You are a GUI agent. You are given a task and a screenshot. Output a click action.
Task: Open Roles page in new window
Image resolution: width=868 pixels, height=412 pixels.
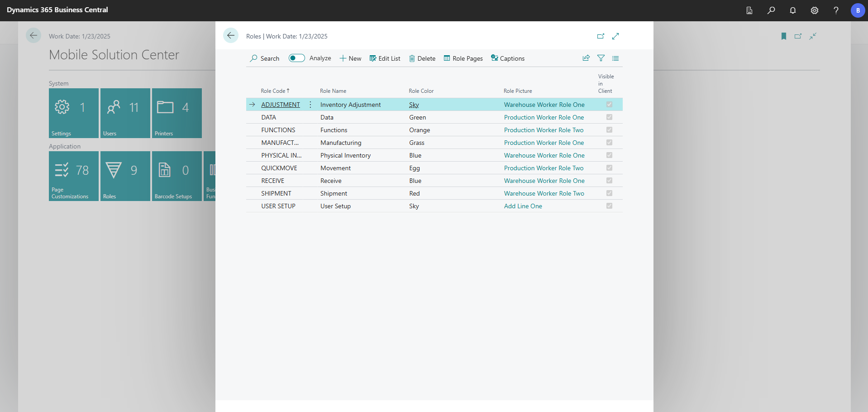point(601,36)
